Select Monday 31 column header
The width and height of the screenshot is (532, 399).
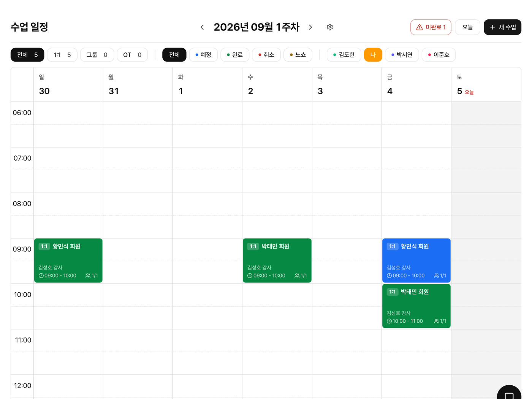138,84
